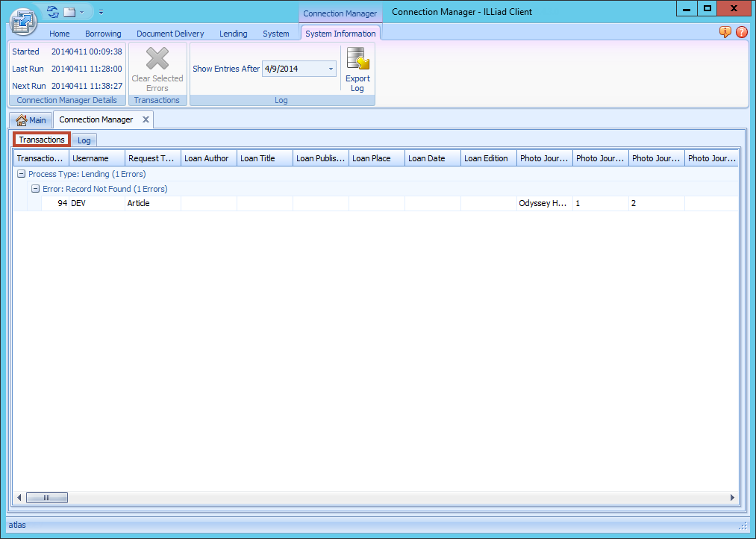Expand the quick access toolbar customize arrow
Screen dimensions: 756x539
pyautogui.click(x=101, y=12)
